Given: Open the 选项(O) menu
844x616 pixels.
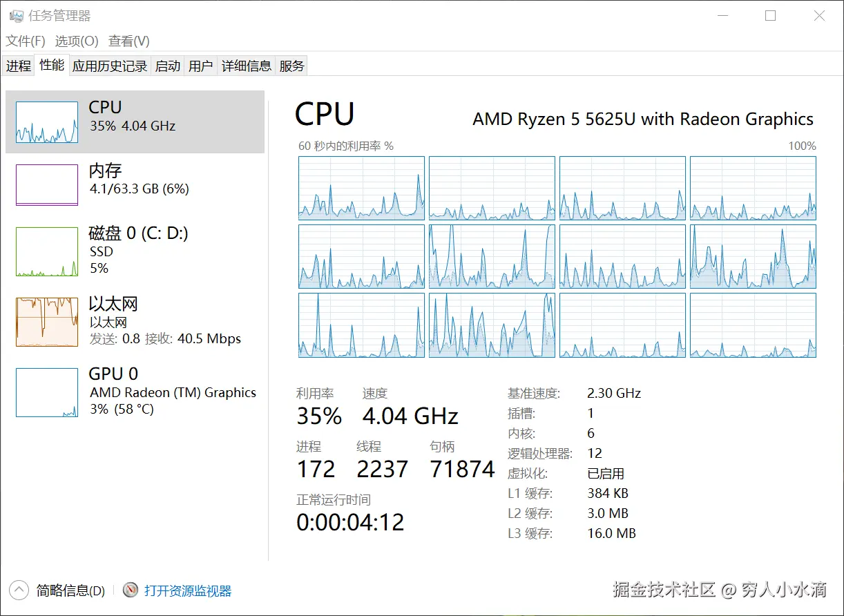Looking at the screenshot, I should coord(77,41).
